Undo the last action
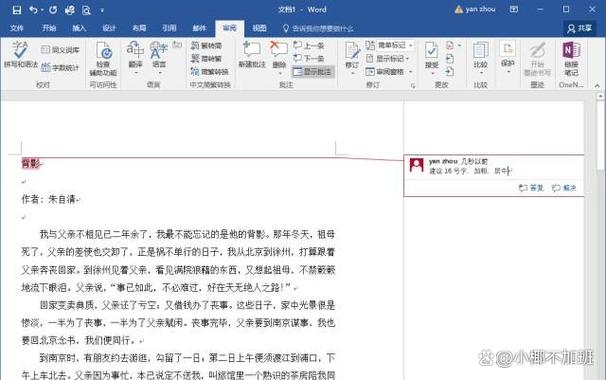Image resolution: width=606 pixels, height=380 pixels. click(34, 10)
